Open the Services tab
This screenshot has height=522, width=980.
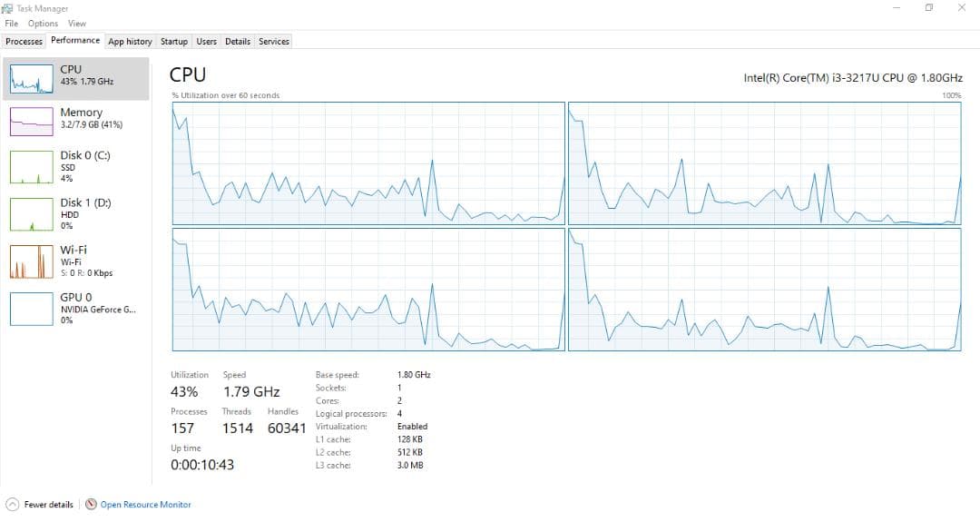[x=273, y=42]
